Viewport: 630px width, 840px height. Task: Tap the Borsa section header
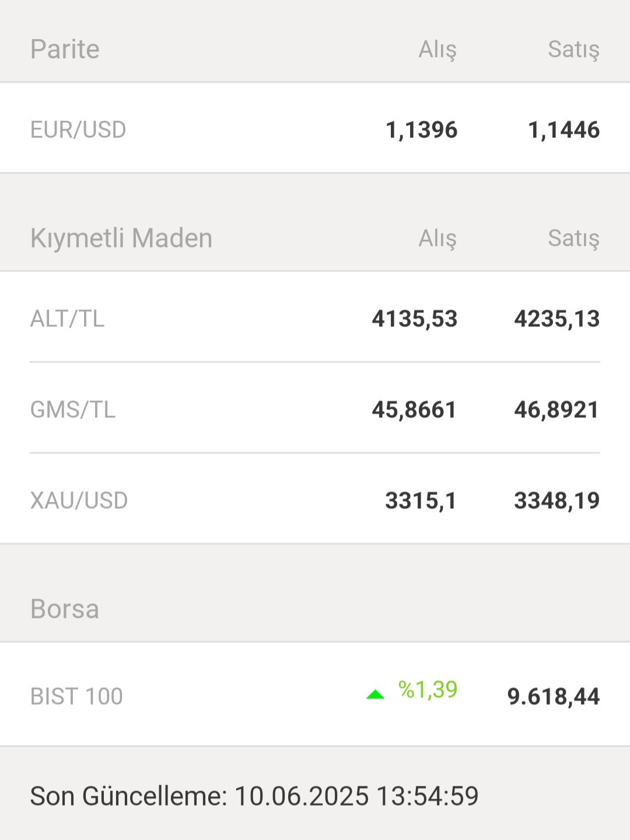pyautogui.click(x=65, y=609)
